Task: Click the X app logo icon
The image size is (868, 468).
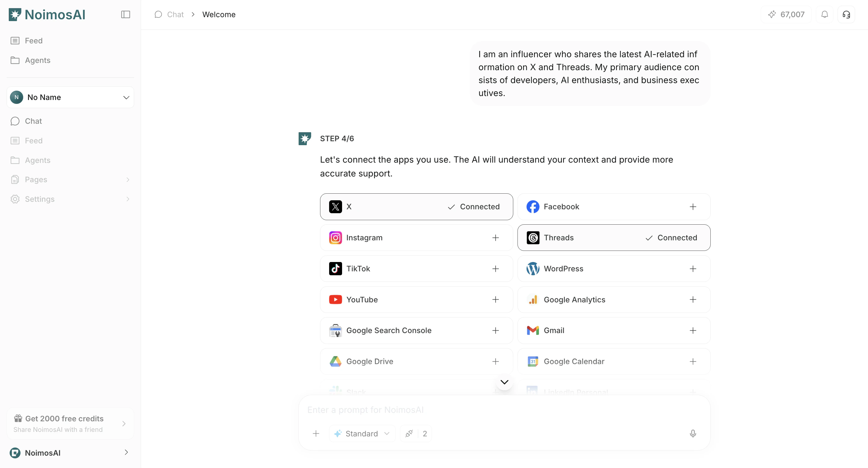Action: 336,207
